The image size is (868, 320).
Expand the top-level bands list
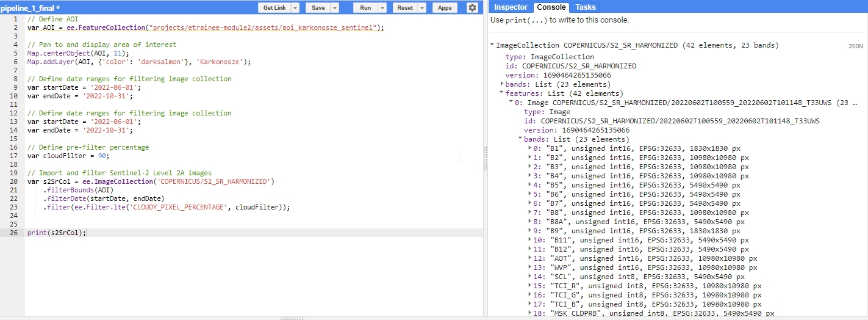click(x=502, y=84)
